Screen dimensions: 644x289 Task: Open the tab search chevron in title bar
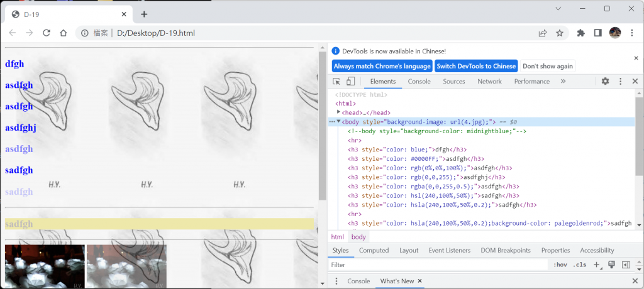pyautogui.click(x=558, y=9)
